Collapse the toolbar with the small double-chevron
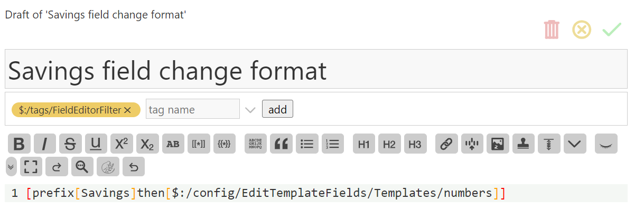This screenshot has width=644, height=209. pyautogui.click(x=11, y=166)
